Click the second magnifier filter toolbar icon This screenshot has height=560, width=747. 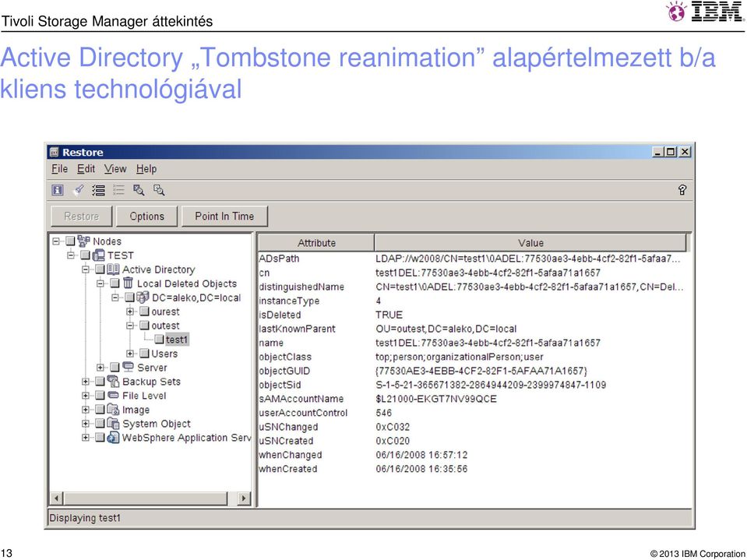coord(159,191)
